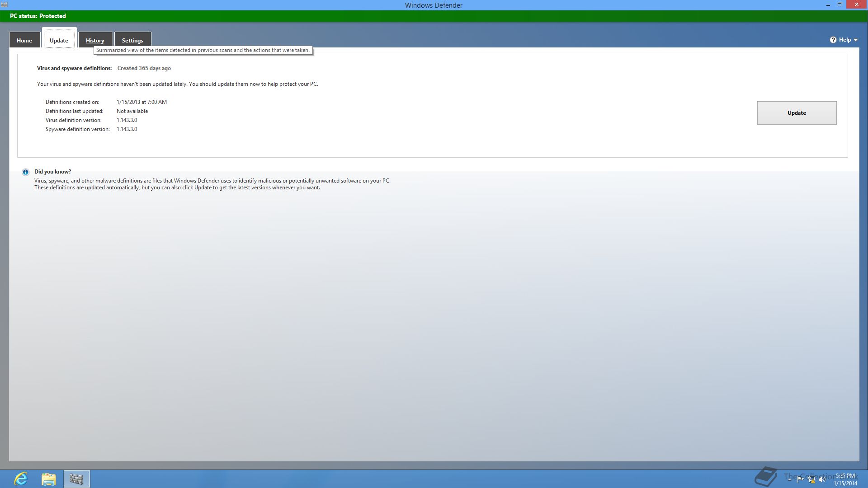Click 'Spyware definition version:' label
Screen dimensions: 868x488
(x=77, y=129)
